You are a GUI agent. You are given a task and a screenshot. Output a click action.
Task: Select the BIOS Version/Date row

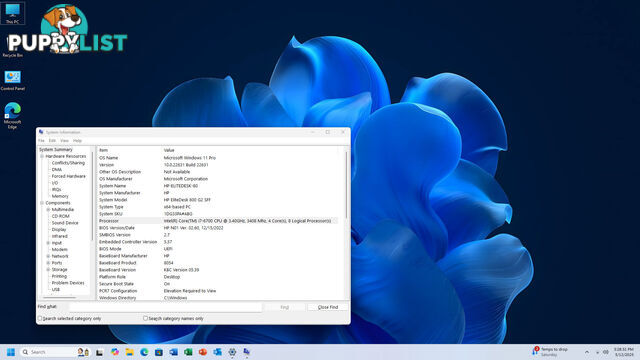click(x=218, y=228)
